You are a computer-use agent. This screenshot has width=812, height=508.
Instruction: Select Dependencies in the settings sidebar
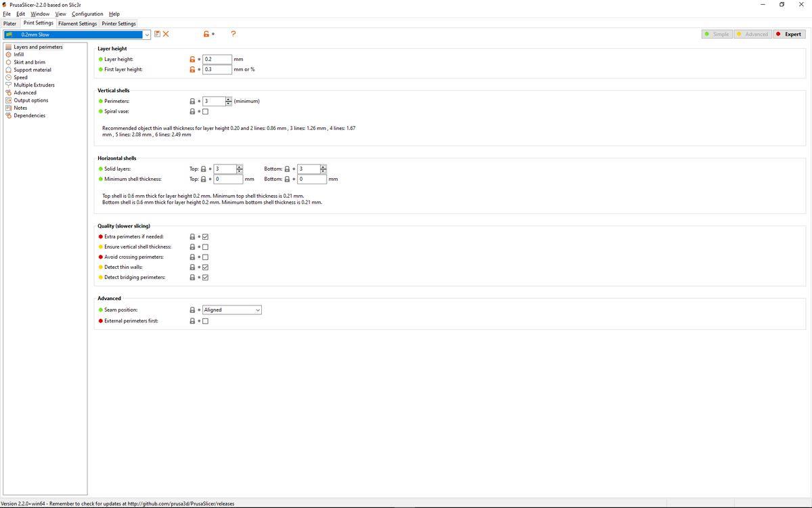pos(30,116)
